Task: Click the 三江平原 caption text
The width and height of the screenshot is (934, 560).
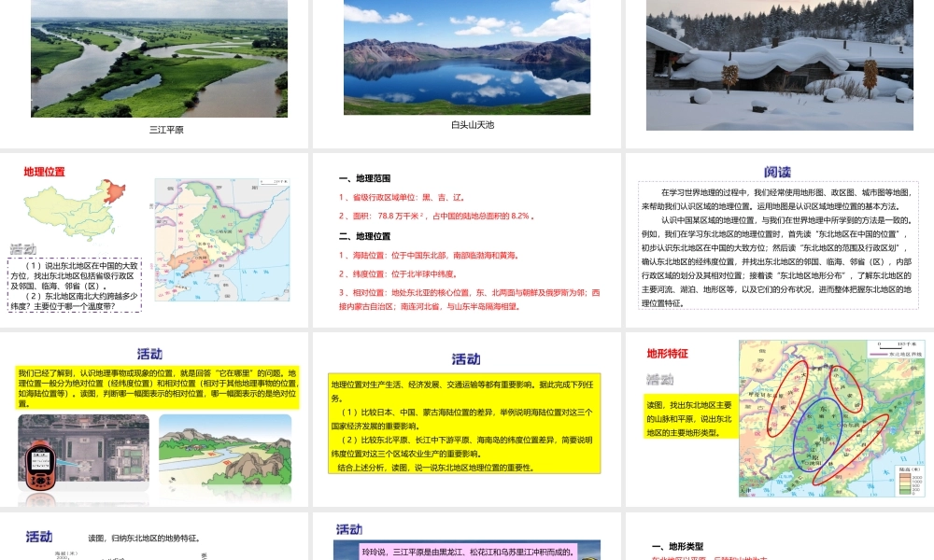Action: coord(166,129)
